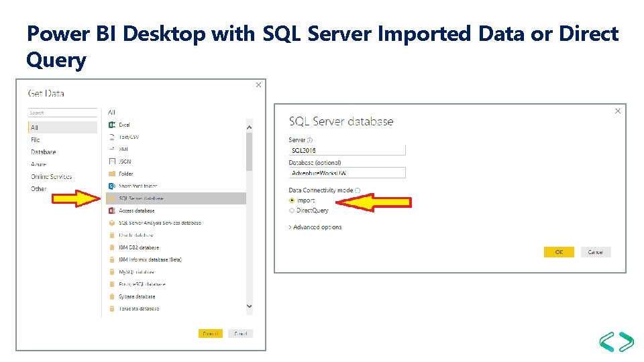Screen dimensions: 644x362
Task: Choose the File category
Action: [x=36, y=140]
